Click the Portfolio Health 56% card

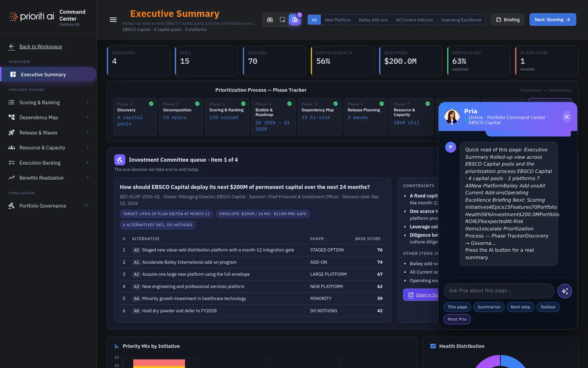[x=343, y=61]
